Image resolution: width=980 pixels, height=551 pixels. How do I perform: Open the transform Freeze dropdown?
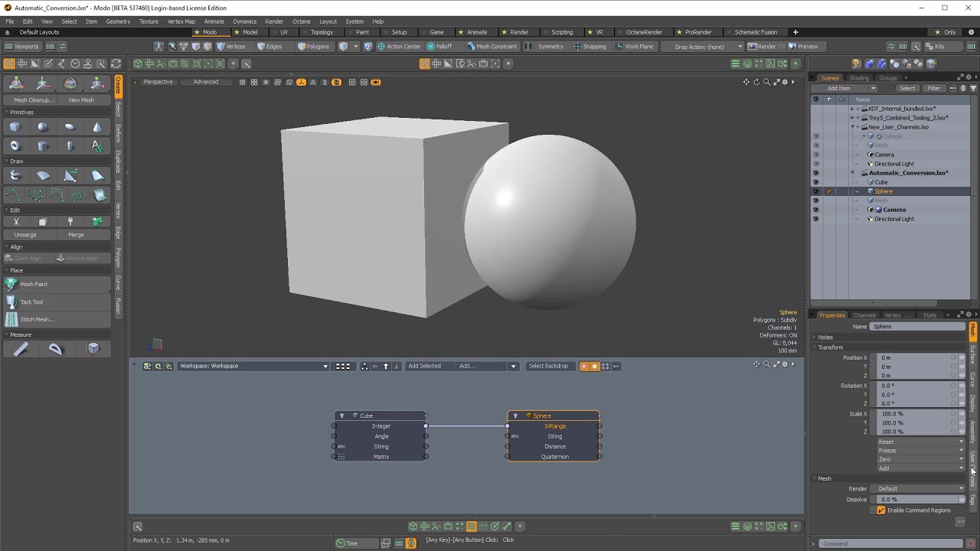[920, 451]
